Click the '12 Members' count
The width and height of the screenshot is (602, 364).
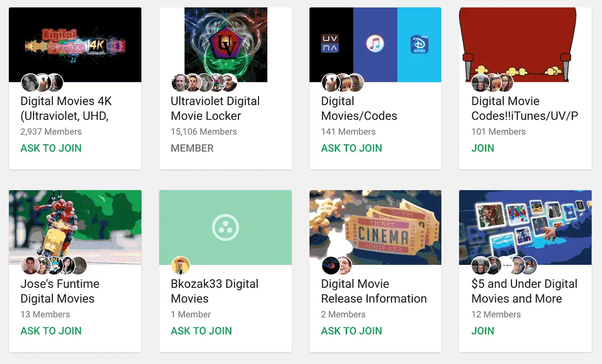[496, 315]
